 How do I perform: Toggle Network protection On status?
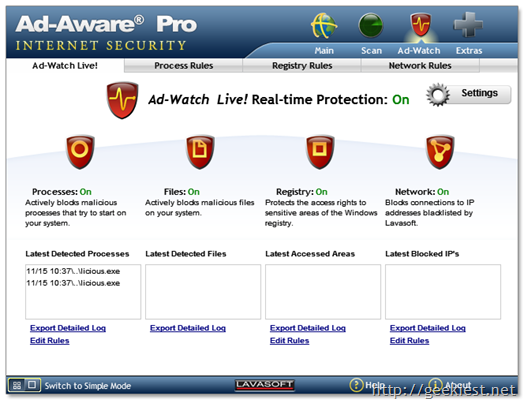(443, 192)
